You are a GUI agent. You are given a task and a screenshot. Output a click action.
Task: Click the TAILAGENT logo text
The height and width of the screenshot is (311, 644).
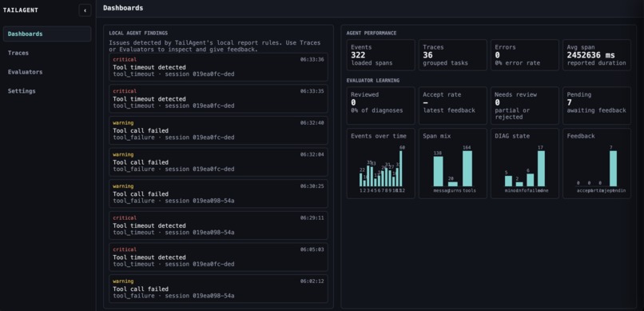point(21,10)
